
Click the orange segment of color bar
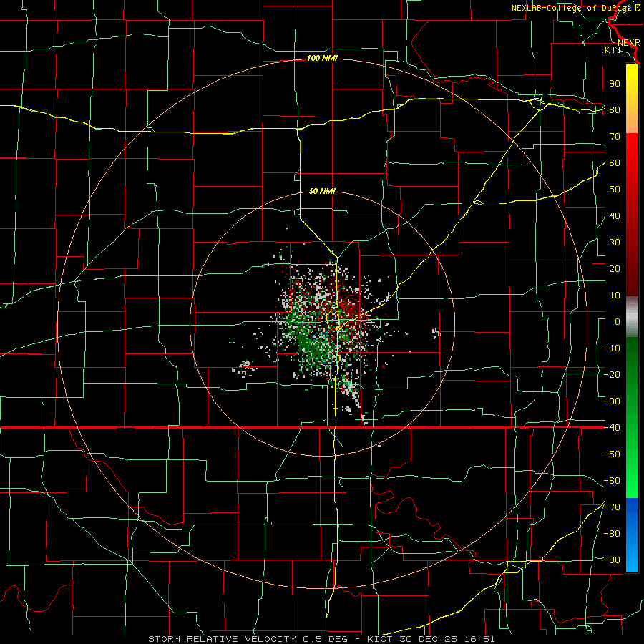pyautogui.click(x=632, y=119)
